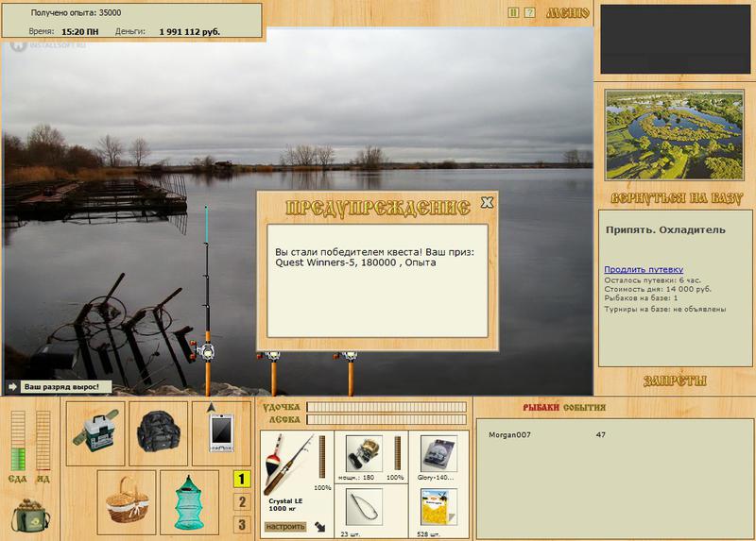Click the pause icon near menu
The width and height of the screenshot is (756, 541).
[x=513, y=13]
